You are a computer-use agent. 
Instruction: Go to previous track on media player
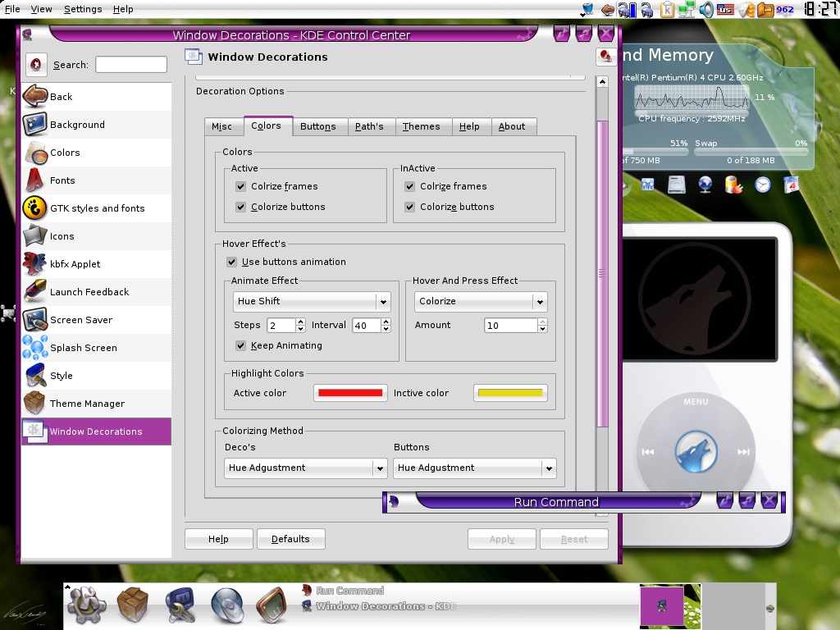648,452
